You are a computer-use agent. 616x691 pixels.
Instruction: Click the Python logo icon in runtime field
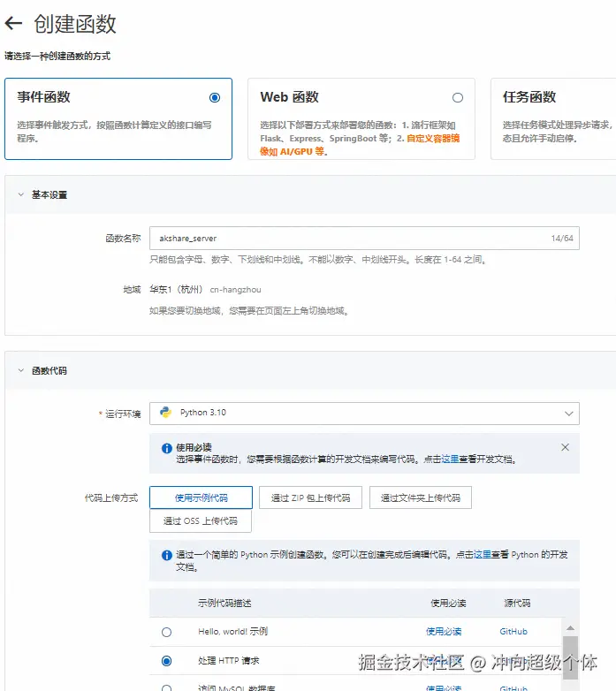coord(165,413)
